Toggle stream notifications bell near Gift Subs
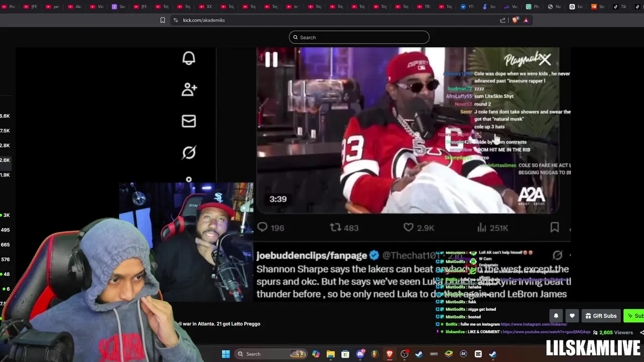The width and height of the screenshot is (644, 362). tap(556, 316)
